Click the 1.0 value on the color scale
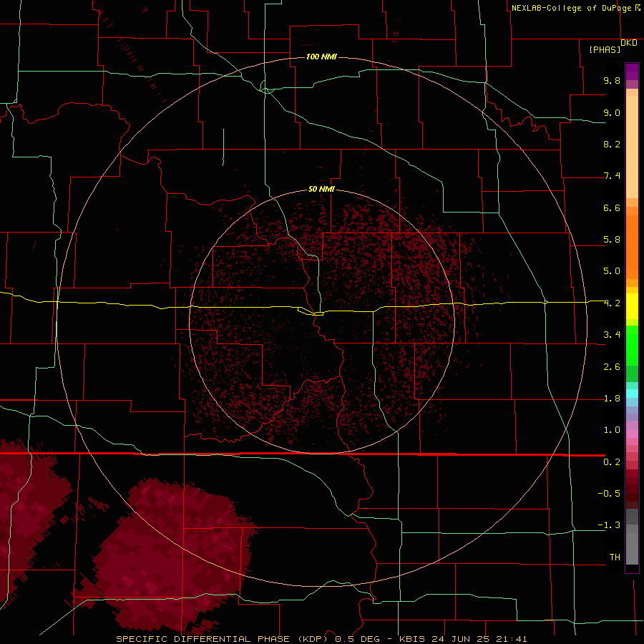Screen dimensions: 644x644 [612, 430]
